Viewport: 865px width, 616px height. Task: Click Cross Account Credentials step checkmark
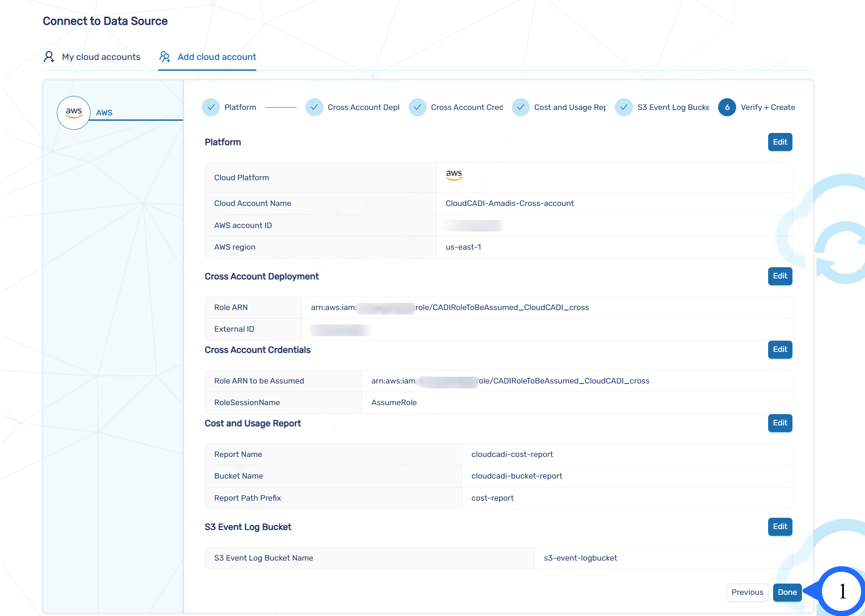click(417, 107)
